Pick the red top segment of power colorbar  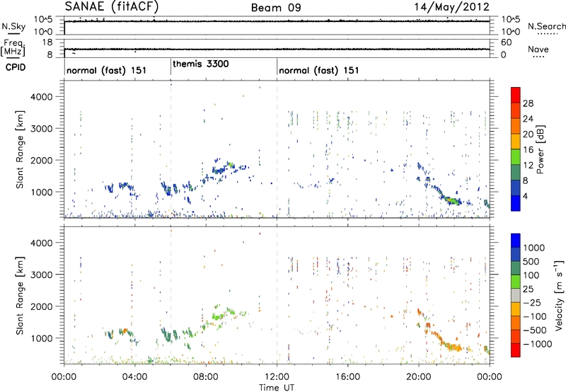click(516, 95)
